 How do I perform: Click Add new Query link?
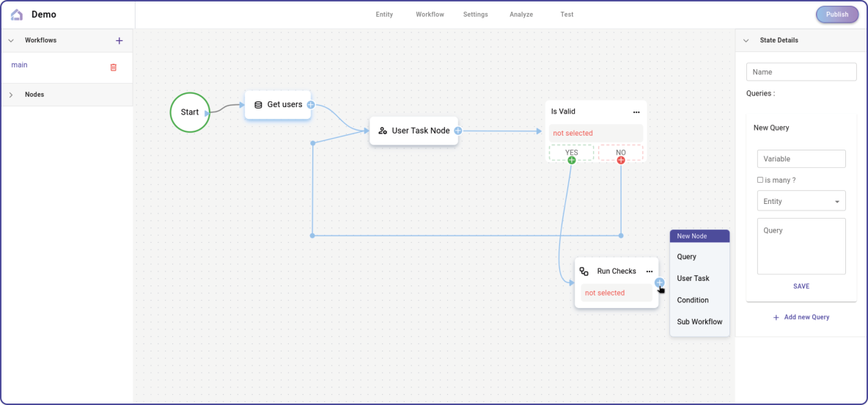click(x=801, y=318)
